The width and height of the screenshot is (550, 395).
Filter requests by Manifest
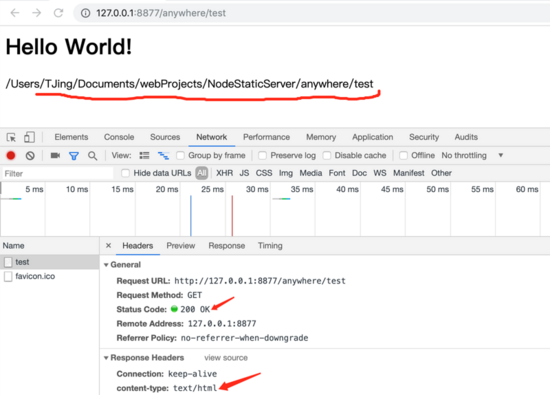[409, 173]
